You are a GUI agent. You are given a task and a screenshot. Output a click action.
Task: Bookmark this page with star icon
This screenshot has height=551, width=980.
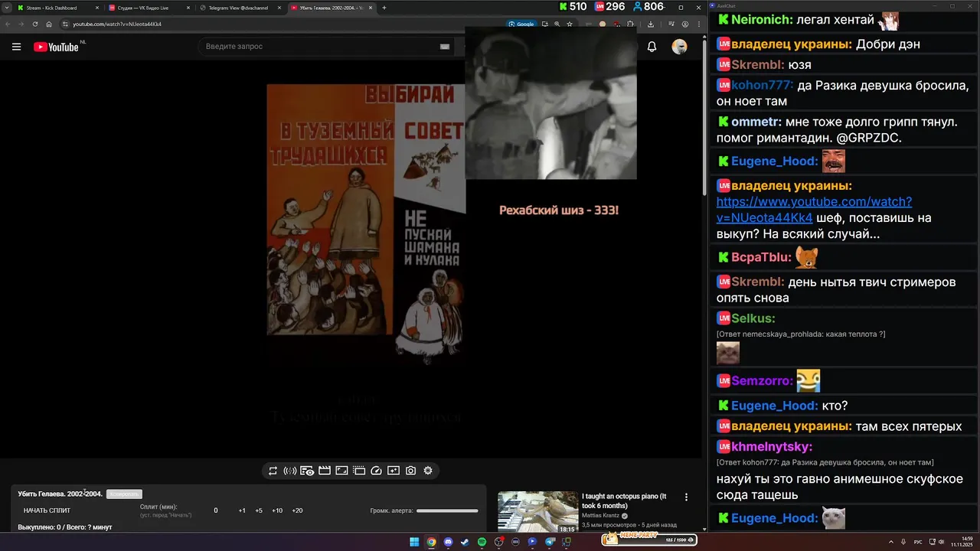(569, 24)
